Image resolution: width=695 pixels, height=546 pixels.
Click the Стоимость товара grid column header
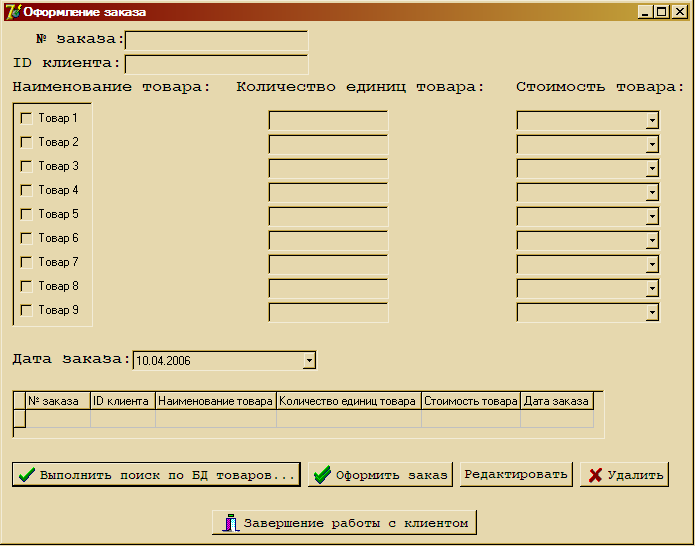coord(471,401)
